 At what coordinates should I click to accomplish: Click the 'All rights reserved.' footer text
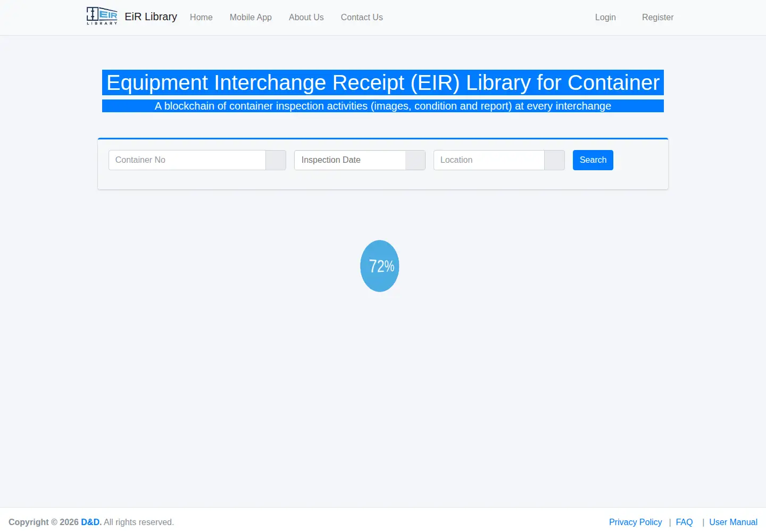tap(139, 522)
